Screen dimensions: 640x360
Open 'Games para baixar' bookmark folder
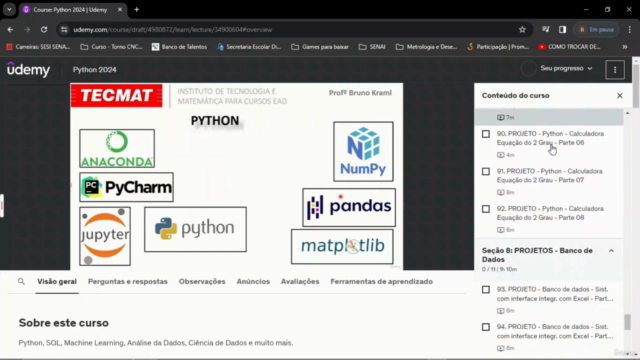click(320, 47)
